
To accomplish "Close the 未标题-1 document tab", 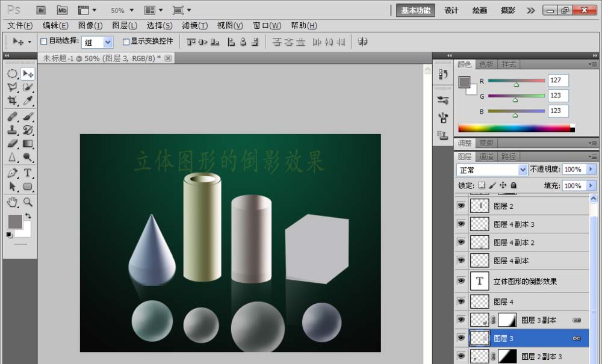I will coord(168,58).
